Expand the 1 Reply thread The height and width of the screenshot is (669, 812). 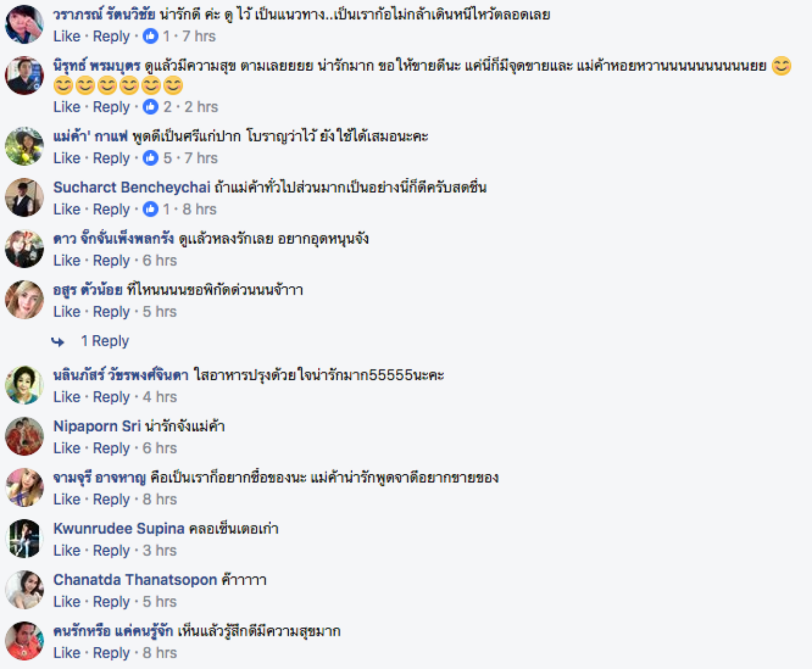105,341
